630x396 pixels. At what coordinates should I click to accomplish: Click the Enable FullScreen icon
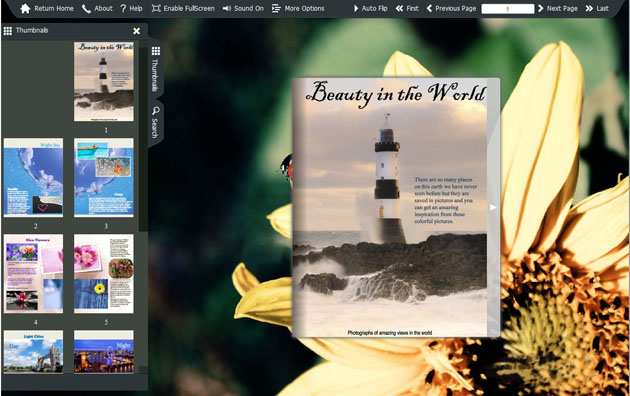coord(156,8)
